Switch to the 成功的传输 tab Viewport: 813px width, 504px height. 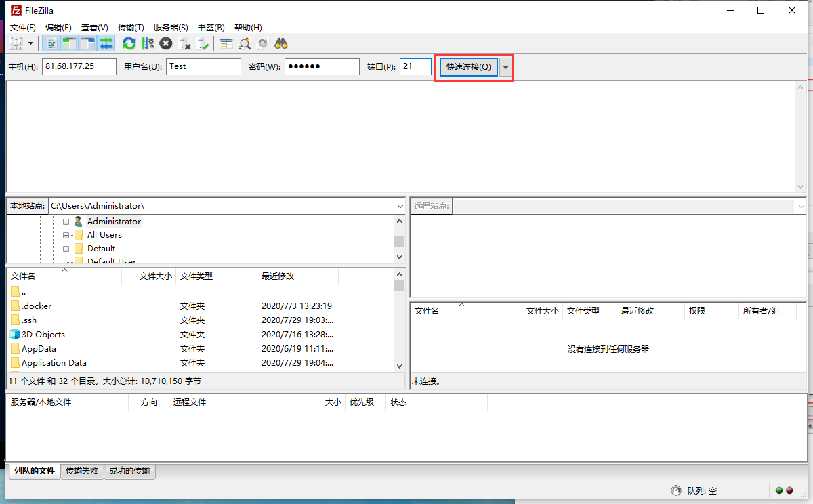(x=129, y=471)
